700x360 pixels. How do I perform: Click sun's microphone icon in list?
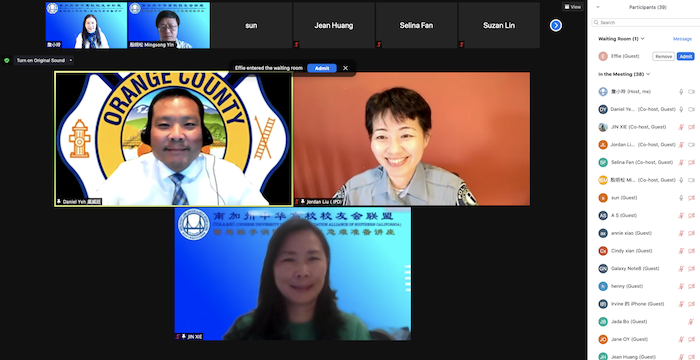[681, 198]
